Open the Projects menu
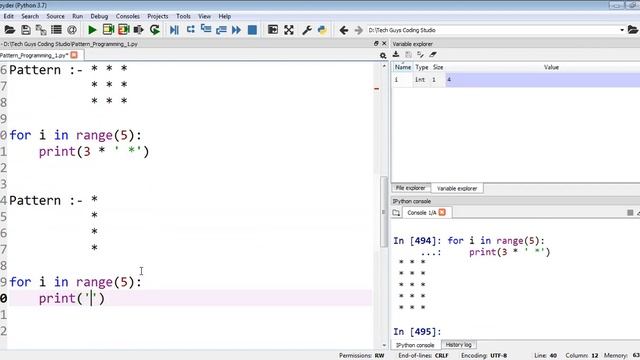The width and height of the screenshot is (640, 360). (x=158, y=16)
